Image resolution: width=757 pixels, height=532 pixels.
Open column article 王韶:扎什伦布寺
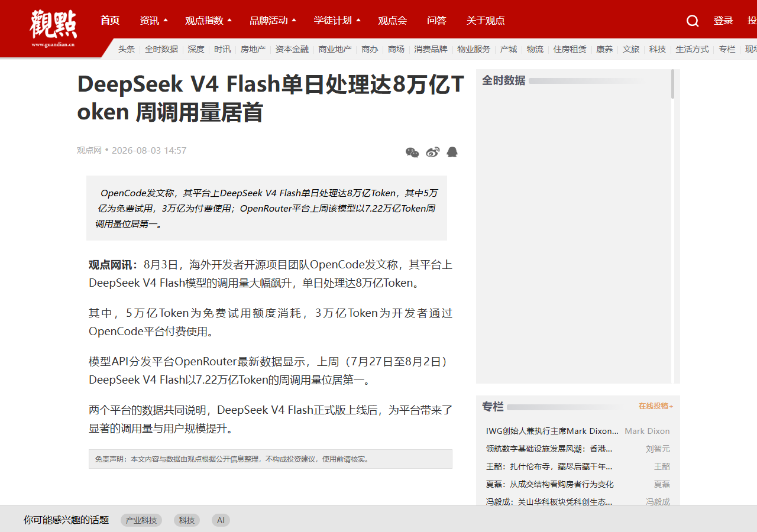click(x=549, y=466)
